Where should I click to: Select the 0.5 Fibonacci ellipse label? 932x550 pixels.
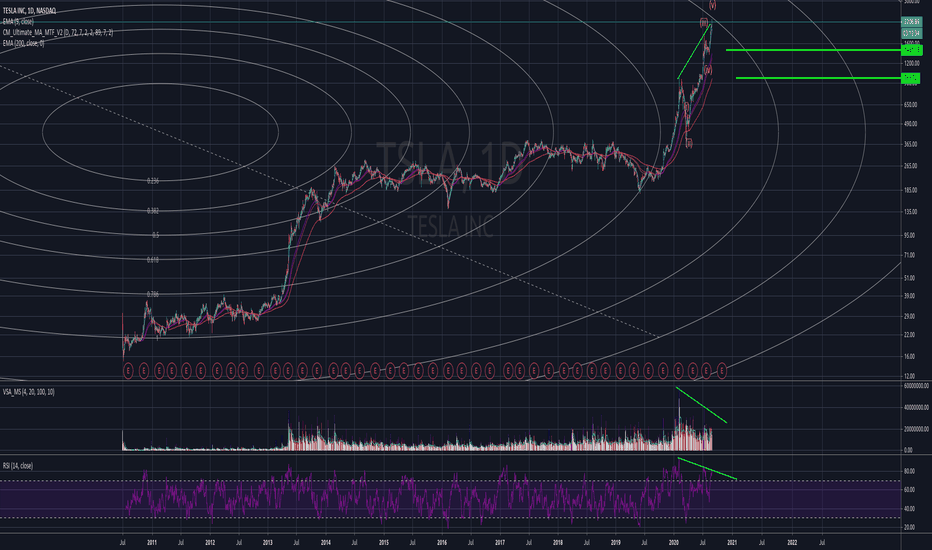pos(155,235)
